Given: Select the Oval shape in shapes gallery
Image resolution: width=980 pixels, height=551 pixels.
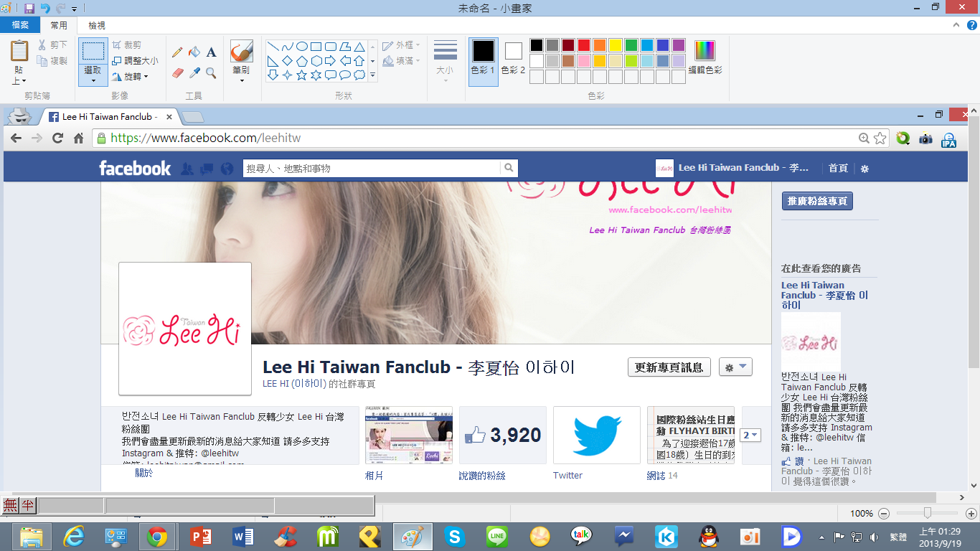Looking at the screenshot, I should pos(302,46).
